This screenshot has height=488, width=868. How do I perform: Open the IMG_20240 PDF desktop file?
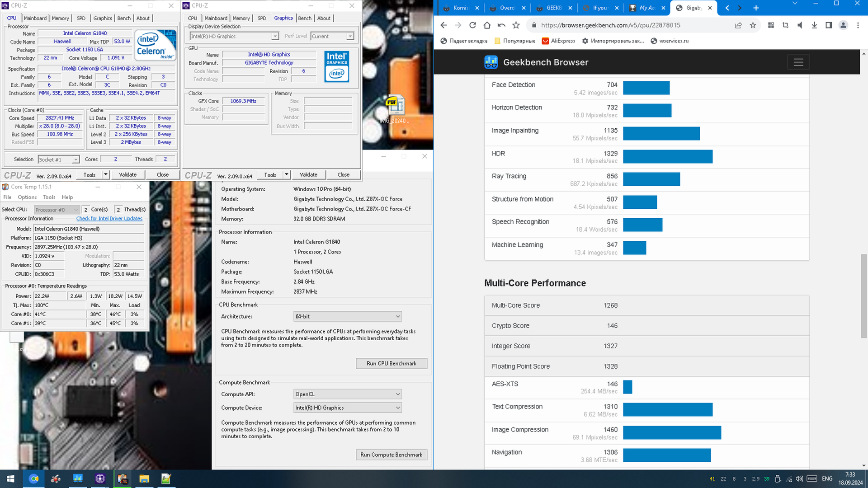(x=394, y=110)
